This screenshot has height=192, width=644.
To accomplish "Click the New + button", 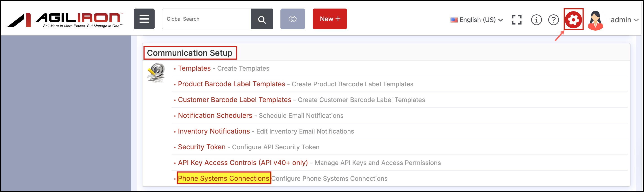I will point(330,19).
